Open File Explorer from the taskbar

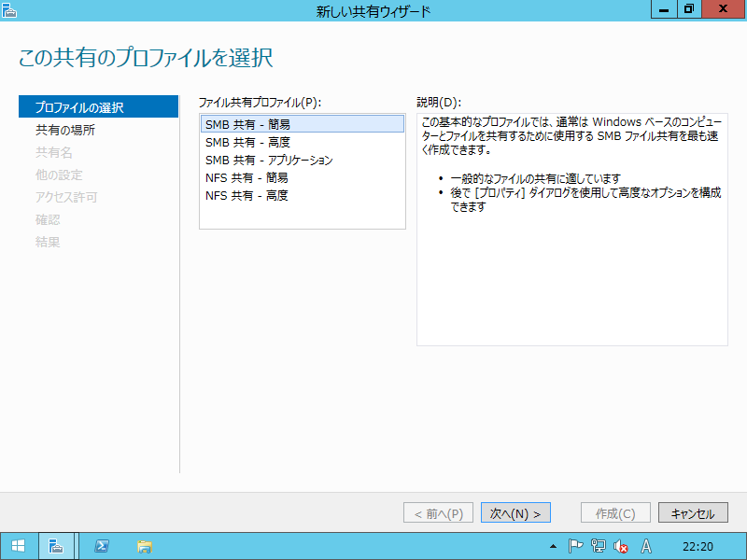pos(145,546)
